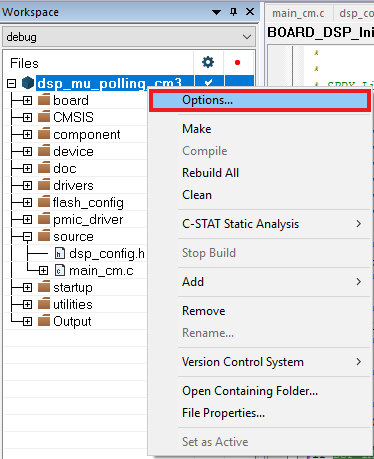
Task: Open the debug configuration dropdown
Action: pos(129,37)
